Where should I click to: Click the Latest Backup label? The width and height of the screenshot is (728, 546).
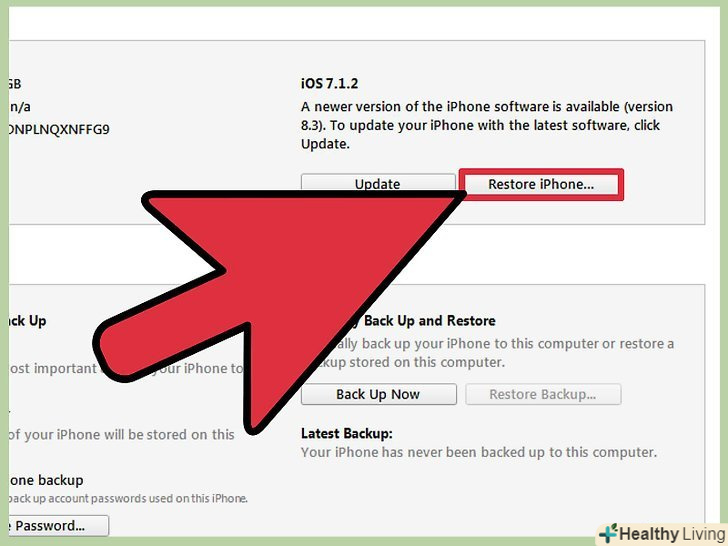[346, 434]
